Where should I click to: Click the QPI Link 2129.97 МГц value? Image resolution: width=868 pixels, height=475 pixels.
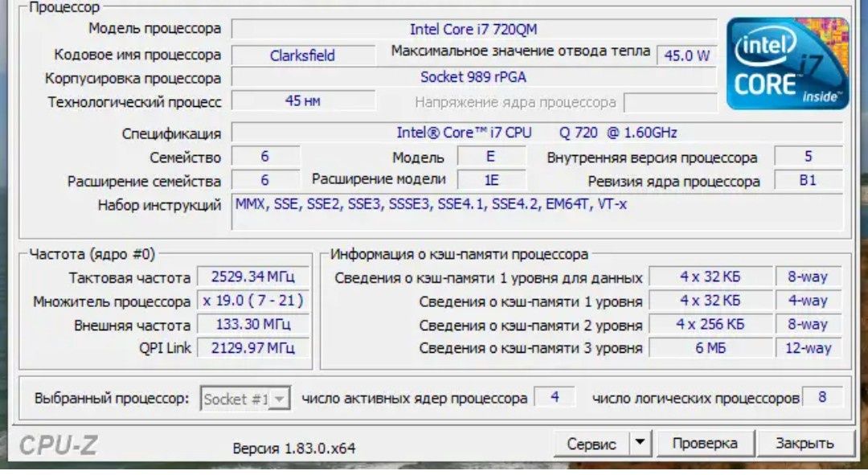(253, 348)
